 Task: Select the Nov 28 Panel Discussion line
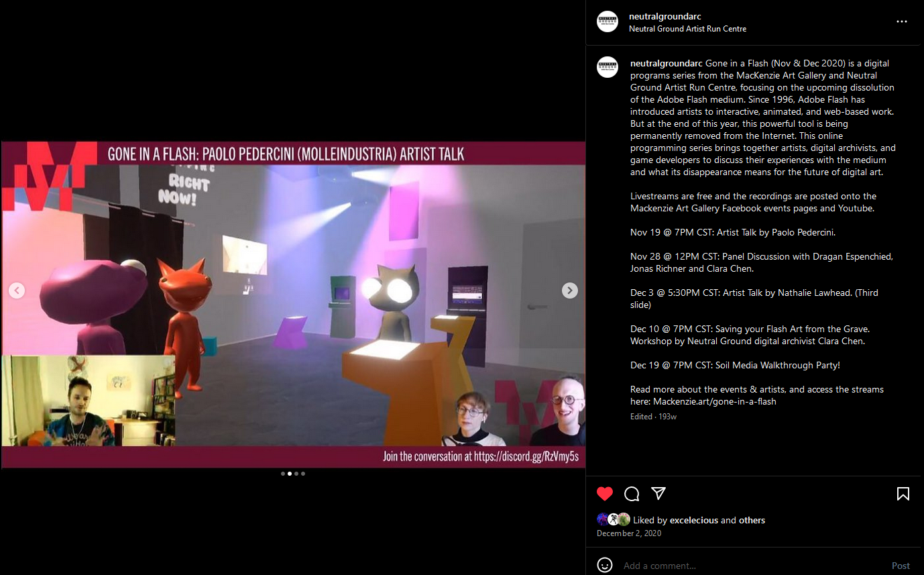[x=762, y=262]
